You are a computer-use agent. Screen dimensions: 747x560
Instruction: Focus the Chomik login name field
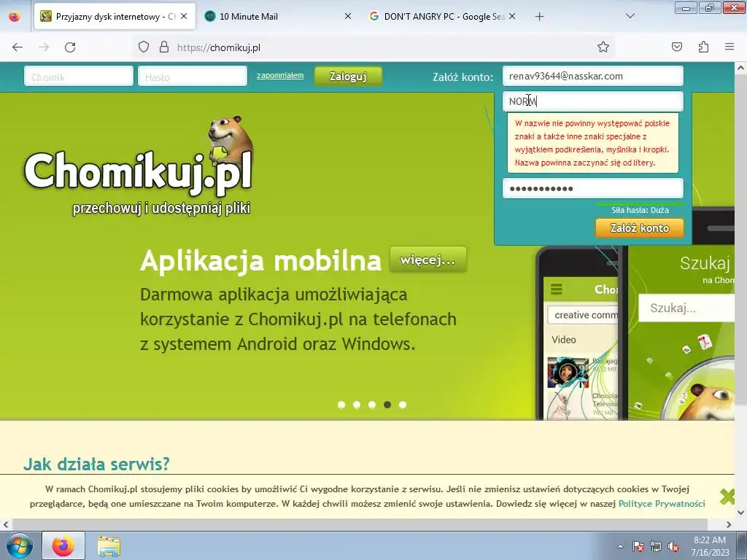coord(79,77)
